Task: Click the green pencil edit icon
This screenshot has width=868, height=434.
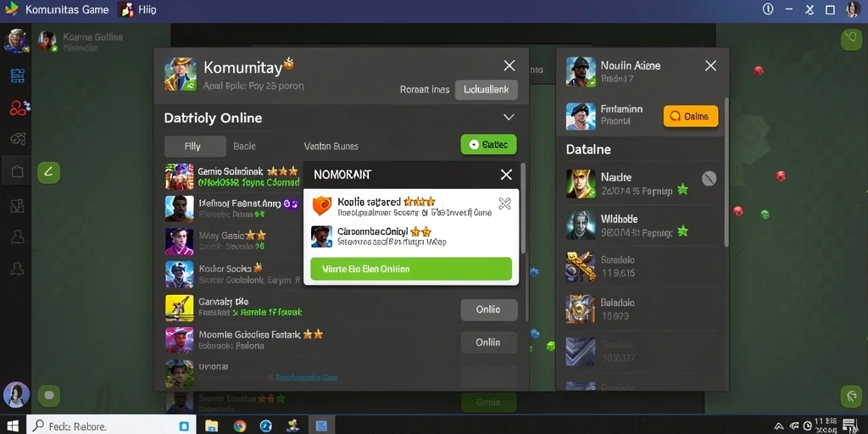Action: click(48, 173)
